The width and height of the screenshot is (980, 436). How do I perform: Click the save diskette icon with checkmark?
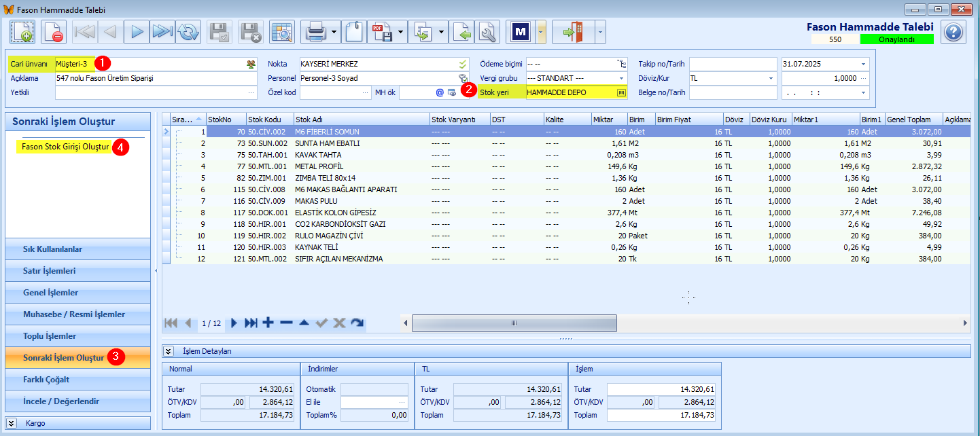coord(220,31)
